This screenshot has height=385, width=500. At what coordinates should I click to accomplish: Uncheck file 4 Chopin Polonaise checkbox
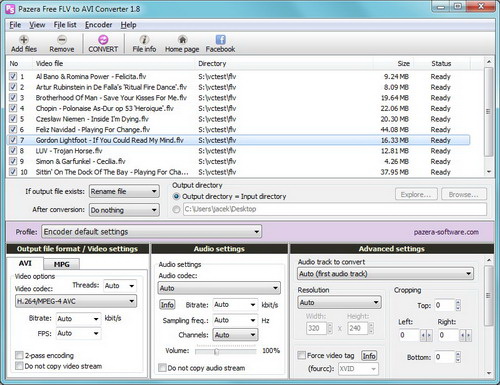13,108
